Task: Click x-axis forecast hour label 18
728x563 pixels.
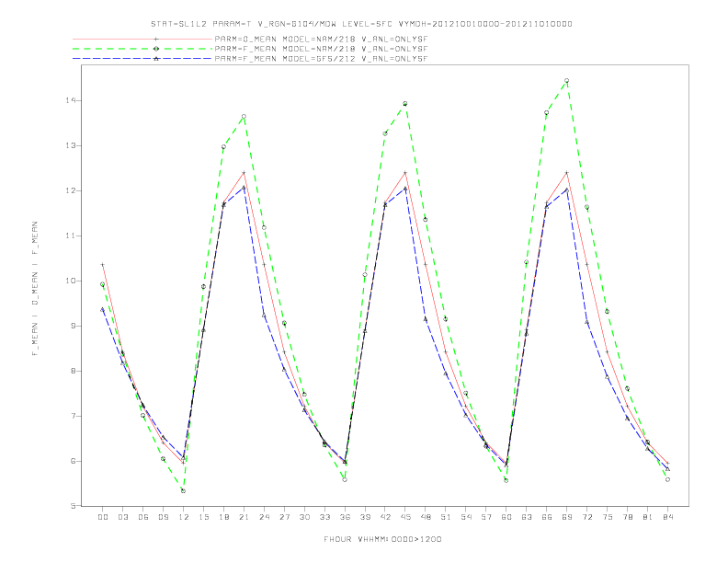Action: coord(223,517)
